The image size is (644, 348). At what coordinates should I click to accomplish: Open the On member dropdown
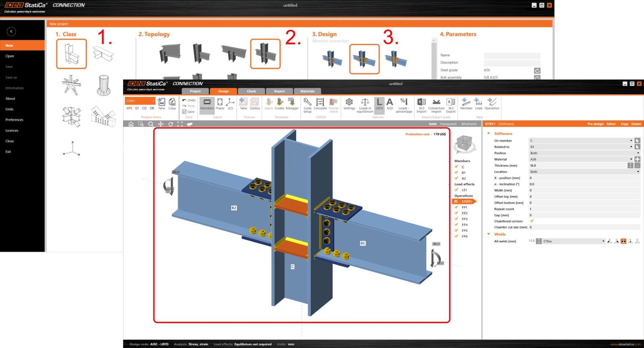click(x=581, y=141)
